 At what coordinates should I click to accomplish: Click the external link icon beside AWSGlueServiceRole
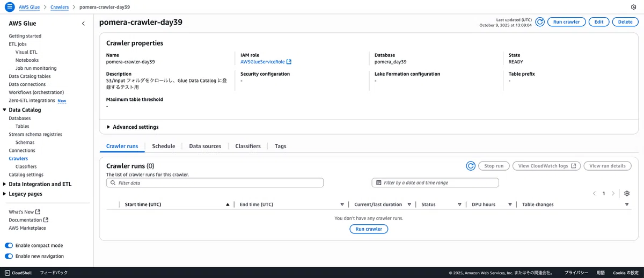click(289, 62)
